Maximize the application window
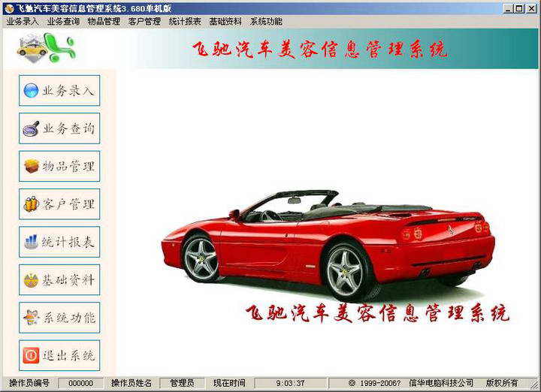 [519, 8]
